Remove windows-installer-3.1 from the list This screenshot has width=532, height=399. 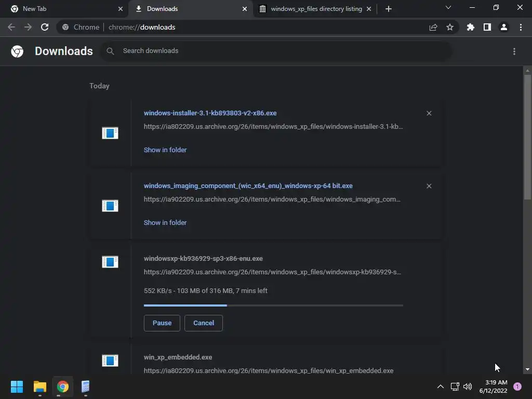pyautogui.click(x=429, y=113)
